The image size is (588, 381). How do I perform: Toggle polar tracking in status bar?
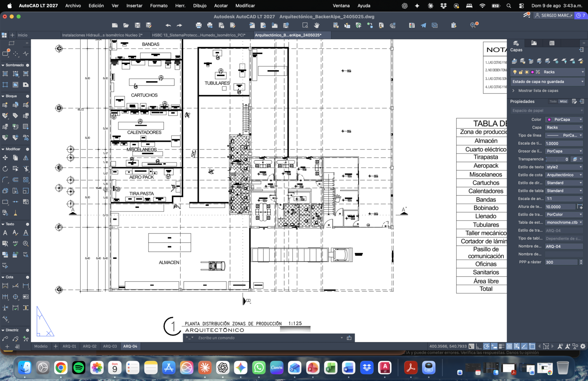(486, 346)
